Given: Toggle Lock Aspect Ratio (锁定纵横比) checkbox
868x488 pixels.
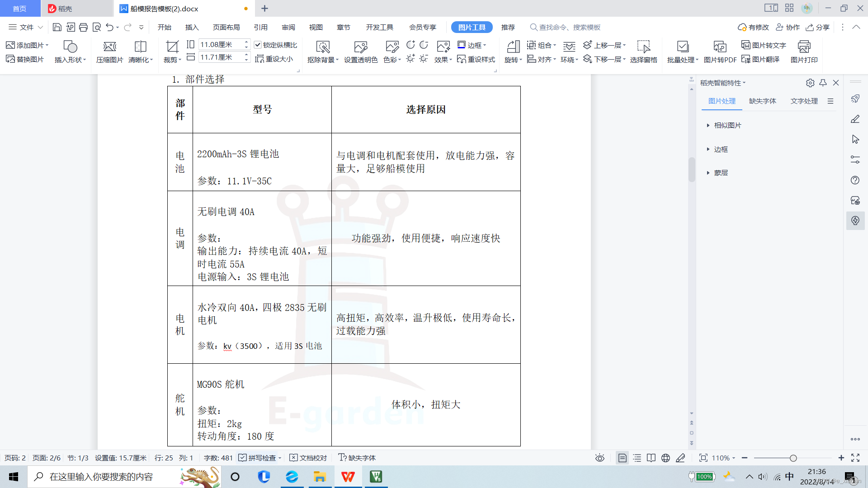Looking at the screenshot, I should 258,45.
